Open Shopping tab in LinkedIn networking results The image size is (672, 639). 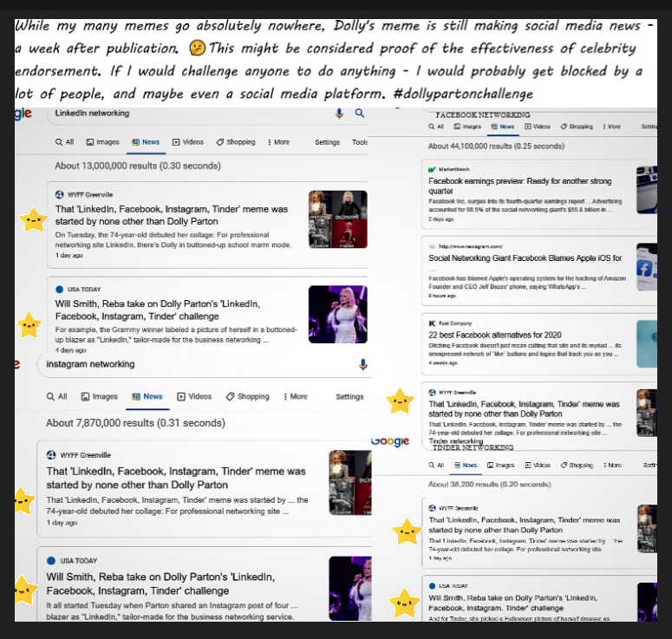[x=236, y=142]
